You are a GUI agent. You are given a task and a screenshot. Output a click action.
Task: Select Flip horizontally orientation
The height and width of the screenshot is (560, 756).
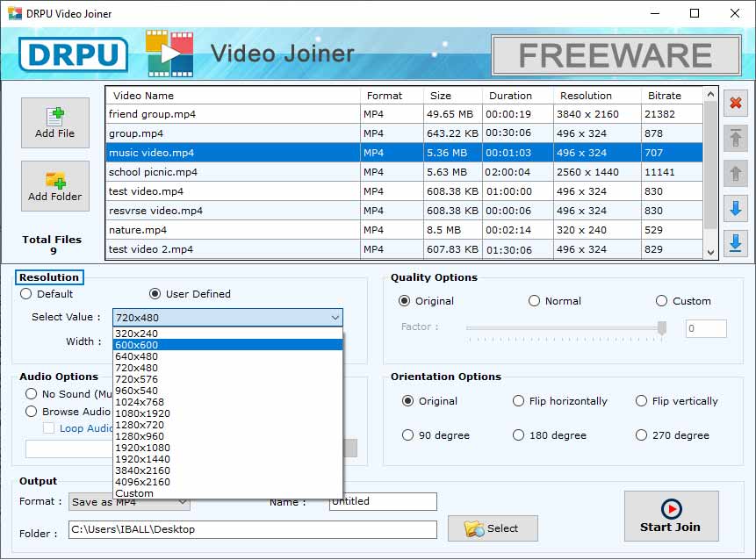[x=518, y=401]
